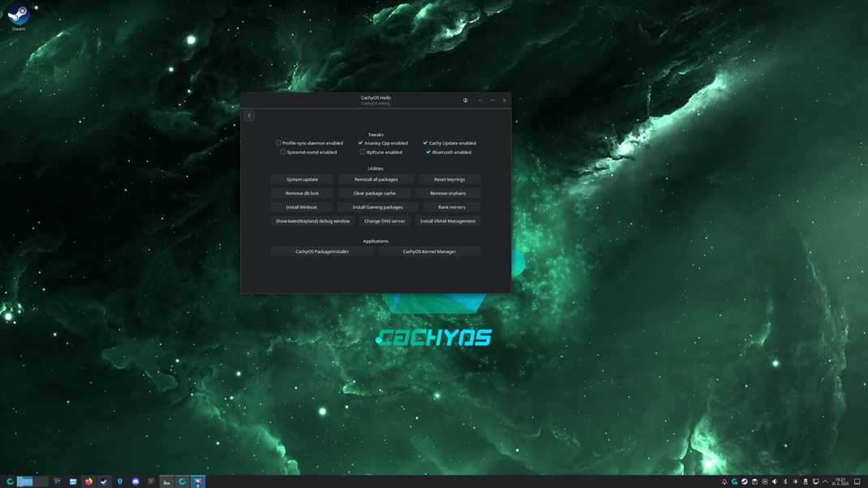The height and width of the screenshot is (488, 868).
Task: Open the Steam tray icon
Action: [745, 482]
